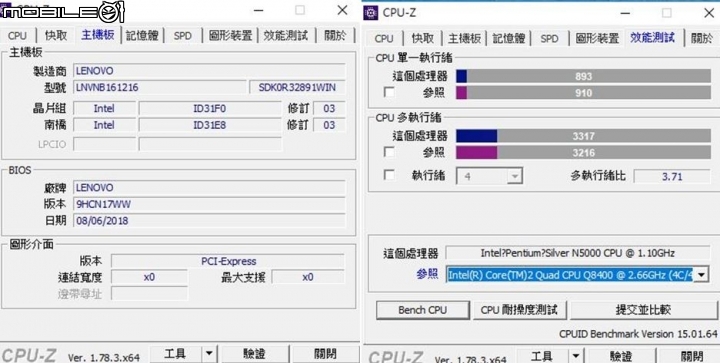Start the CPU 耐操度測試 button
The height and width of the screenshot is (363, 720).
tap(519, 310)
